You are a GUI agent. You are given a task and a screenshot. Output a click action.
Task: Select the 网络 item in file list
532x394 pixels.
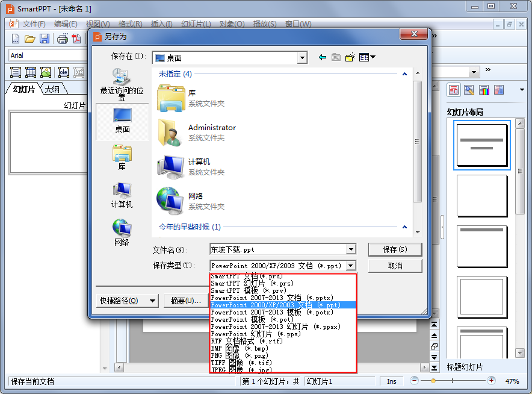(x=191, y=201)
